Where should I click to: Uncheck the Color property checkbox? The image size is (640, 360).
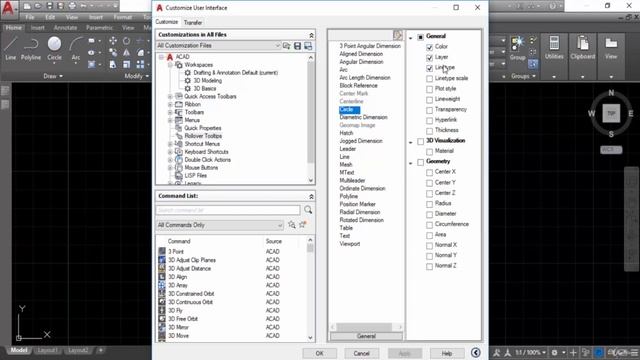[429, 47]
